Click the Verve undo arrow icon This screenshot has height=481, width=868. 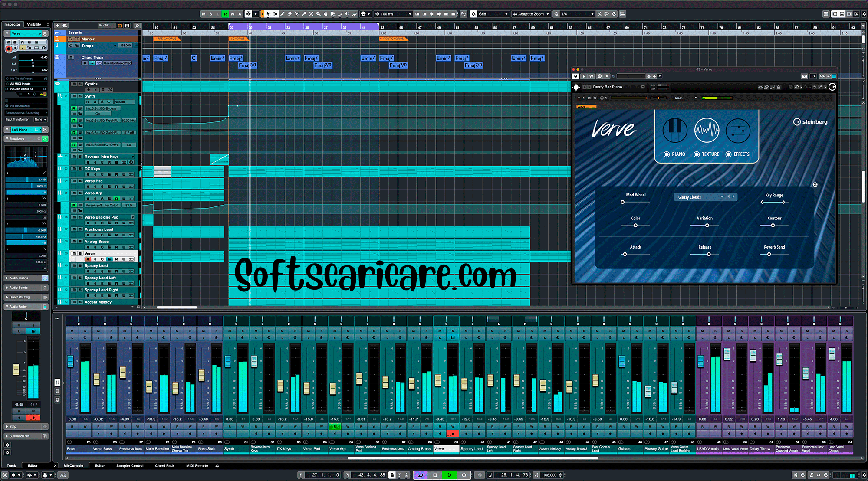796,87
